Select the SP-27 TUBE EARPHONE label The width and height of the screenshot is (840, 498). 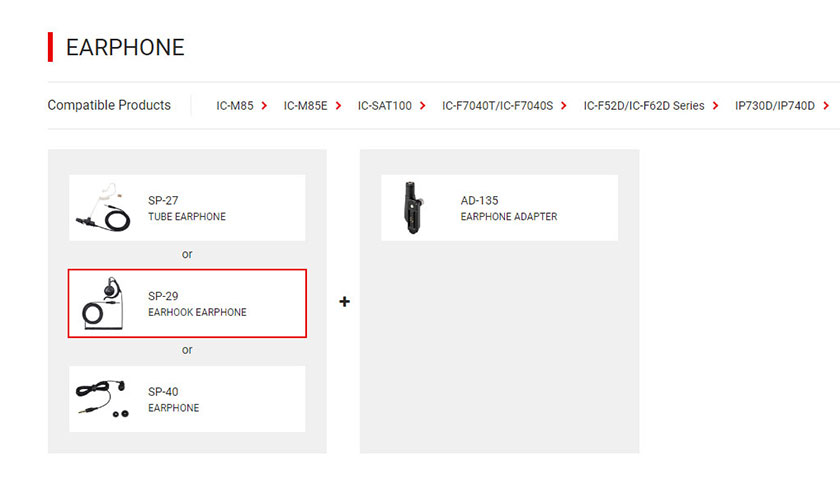pyautogui.click(x=187, y=208)
